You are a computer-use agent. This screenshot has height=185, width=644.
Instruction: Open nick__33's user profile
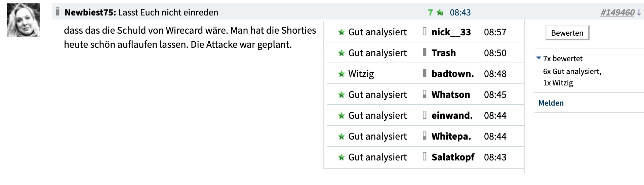click(x=451, y=32)
